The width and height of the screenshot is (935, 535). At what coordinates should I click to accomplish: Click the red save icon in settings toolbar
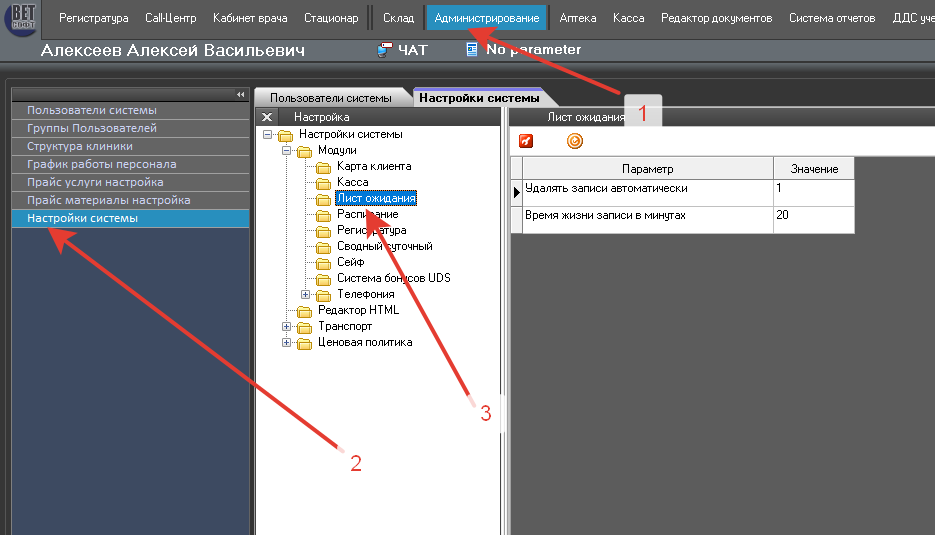[526, 141]
